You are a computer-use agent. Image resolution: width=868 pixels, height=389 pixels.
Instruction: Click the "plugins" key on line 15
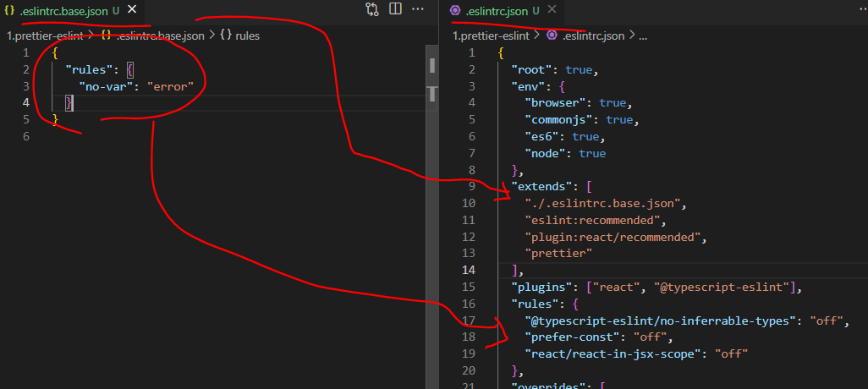point(541,288)
